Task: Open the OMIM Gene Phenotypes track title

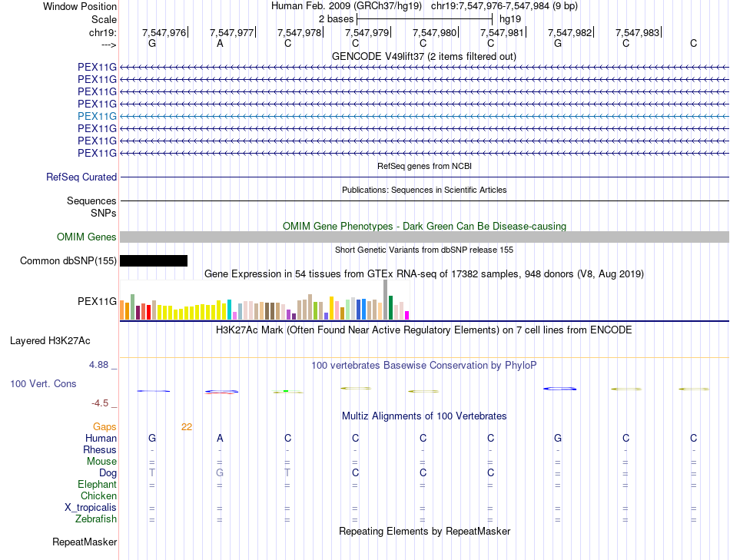Action: [424, 227]
